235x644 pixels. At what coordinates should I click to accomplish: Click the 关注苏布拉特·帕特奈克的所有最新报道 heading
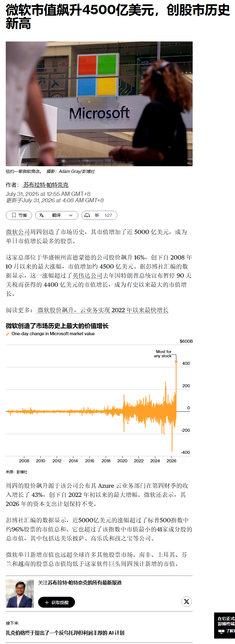80,583
